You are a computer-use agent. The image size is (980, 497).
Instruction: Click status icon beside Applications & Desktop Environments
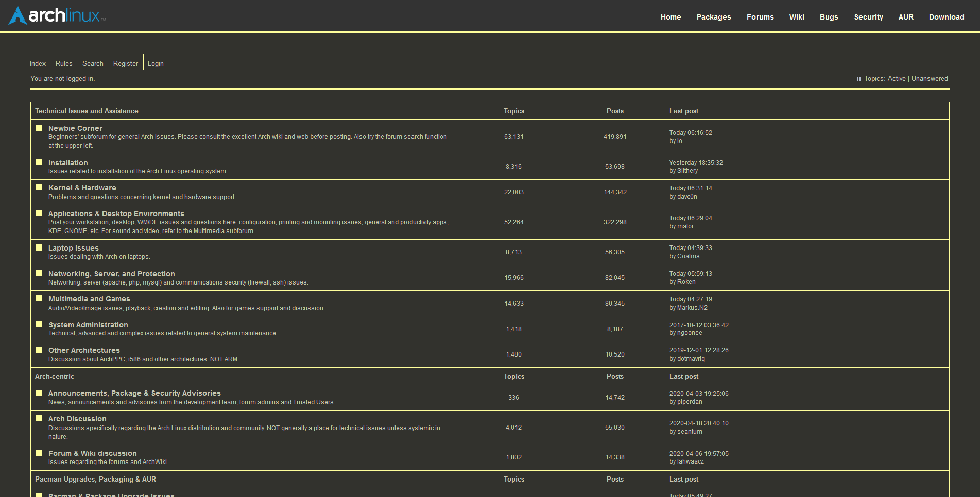tap(39, 213)
